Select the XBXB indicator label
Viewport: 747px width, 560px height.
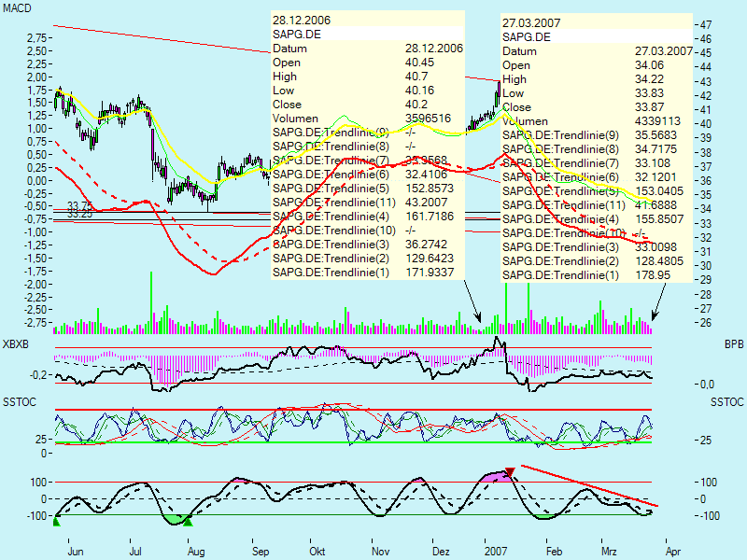(x=17, y=344)
